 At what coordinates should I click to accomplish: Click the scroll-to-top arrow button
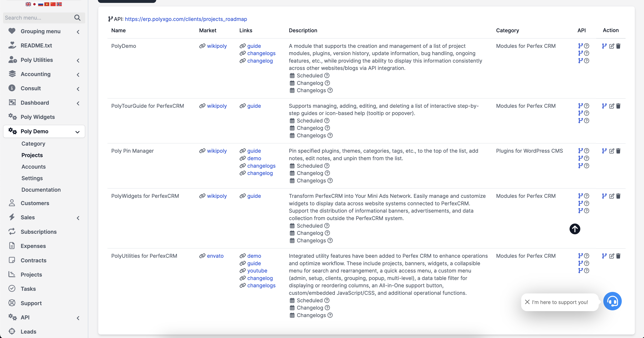575,229
